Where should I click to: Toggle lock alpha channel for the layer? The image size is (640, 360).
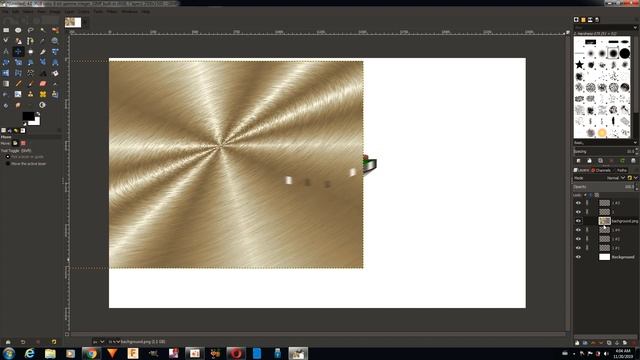coord(596,195)
